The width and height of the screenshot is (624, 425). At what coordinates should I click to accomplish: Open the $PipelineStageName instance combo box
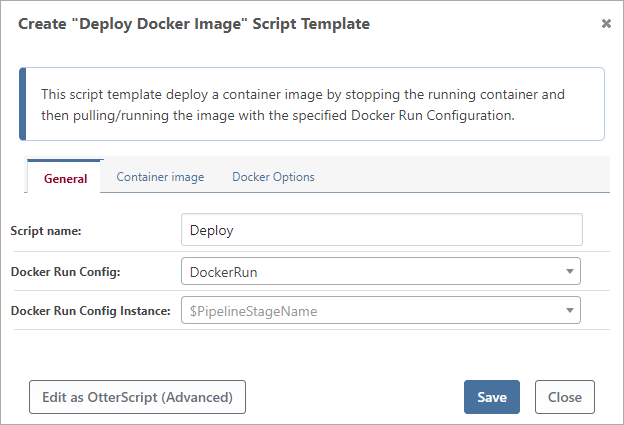[370, 310]
